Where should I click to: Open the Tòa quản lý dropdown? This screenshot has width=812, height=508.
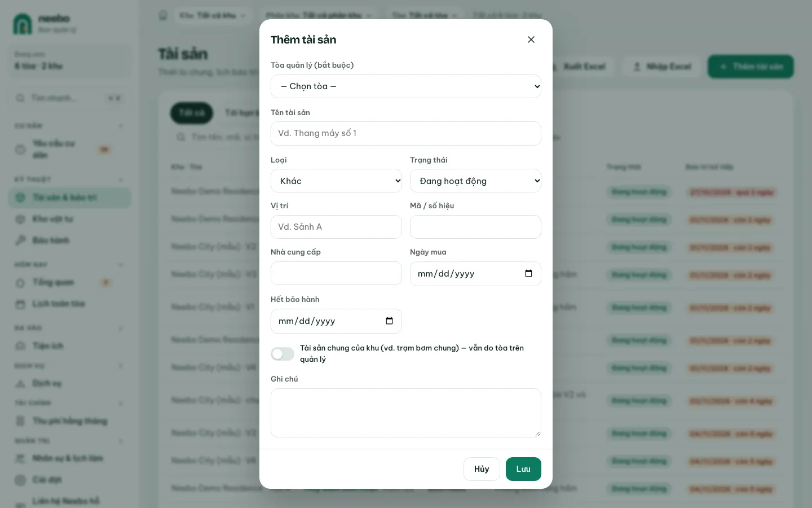tap(406, 86)
